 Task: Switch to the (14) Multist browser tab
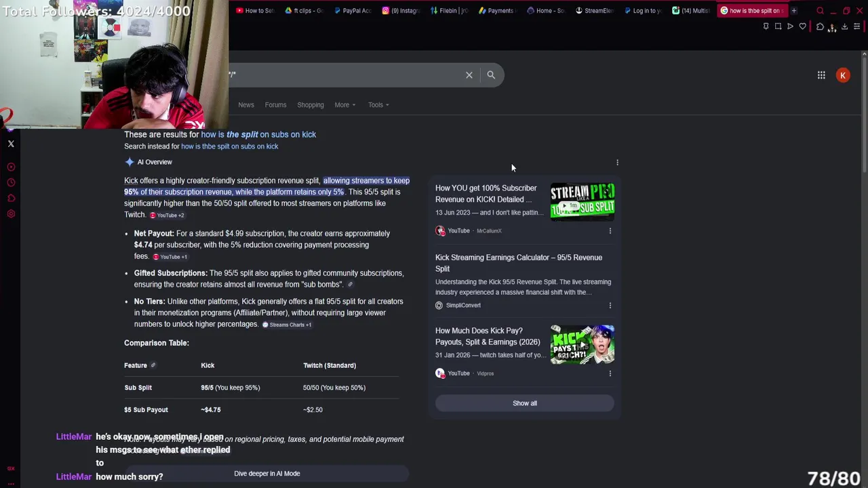pos(692,11)
